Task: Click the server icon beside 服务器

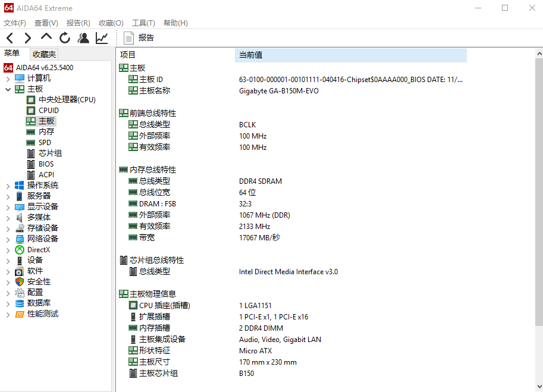Action: pyautogui.click(x=20, y=196)
